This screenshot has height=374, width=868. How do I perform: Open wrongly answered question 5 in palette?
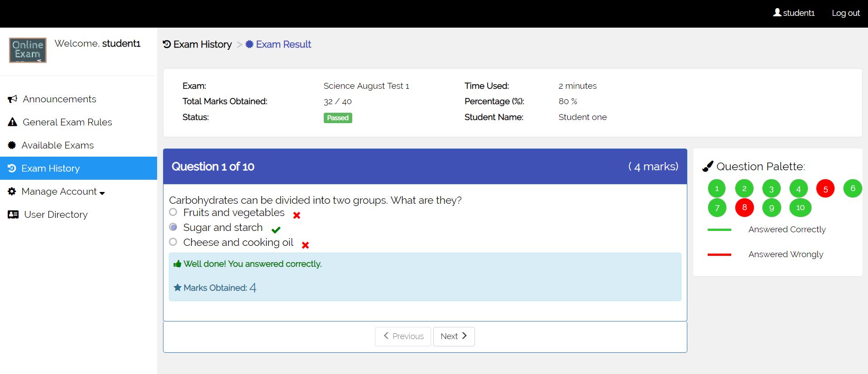825,189
